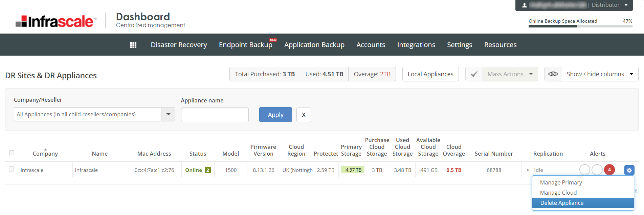
Task: Click the Used Cloud Storage column header
Action: tap(403, 147)
